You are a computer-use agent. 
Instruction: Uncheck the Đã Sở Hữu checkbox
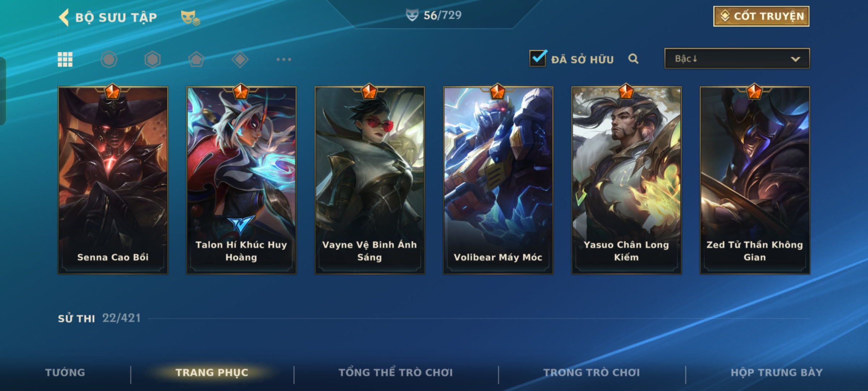(538, 58)
